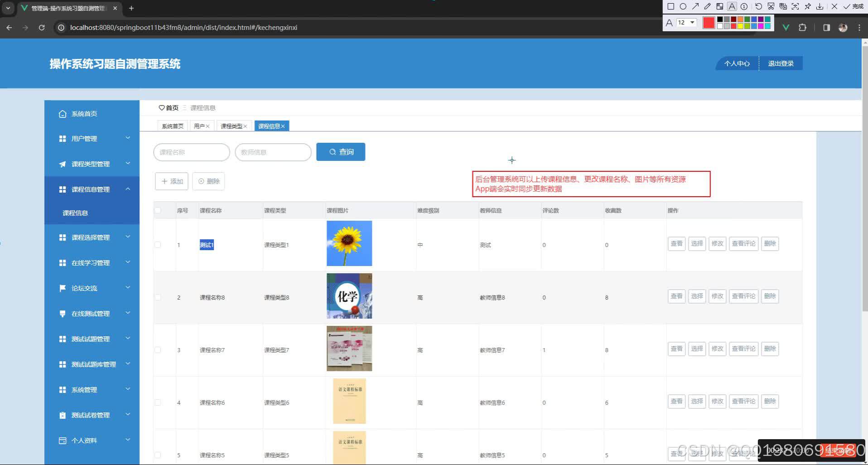Finish the screenshot with 完成
This screenshot has height=465, width=868.
853,6
